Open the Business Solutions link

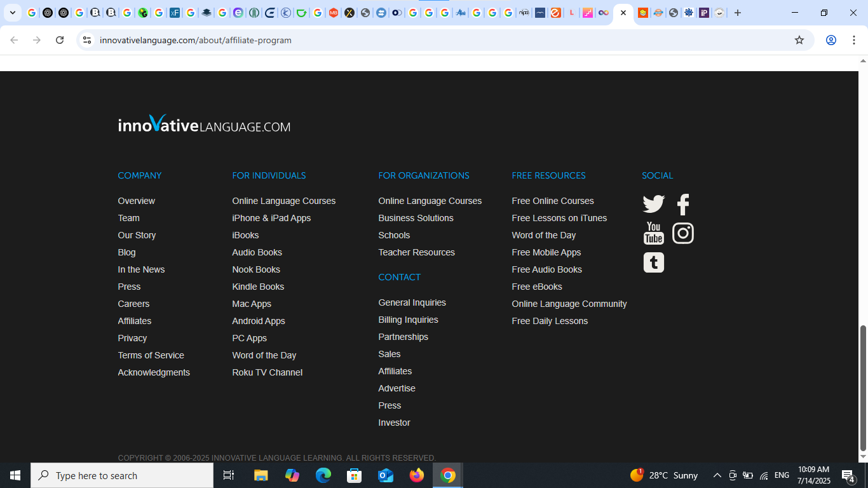coord(416,218)
